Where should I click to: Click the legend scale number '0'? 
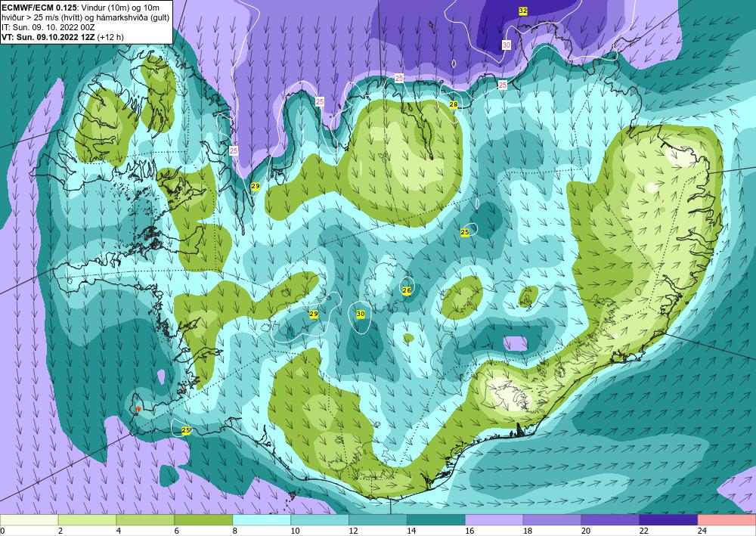[x=3, y=531]
